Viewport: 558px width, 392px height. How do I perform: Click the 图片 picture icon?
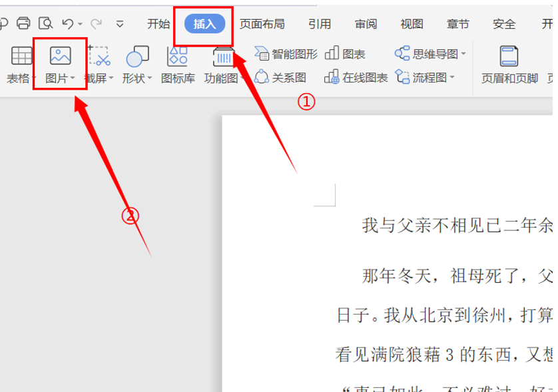[x=60, y=55]
